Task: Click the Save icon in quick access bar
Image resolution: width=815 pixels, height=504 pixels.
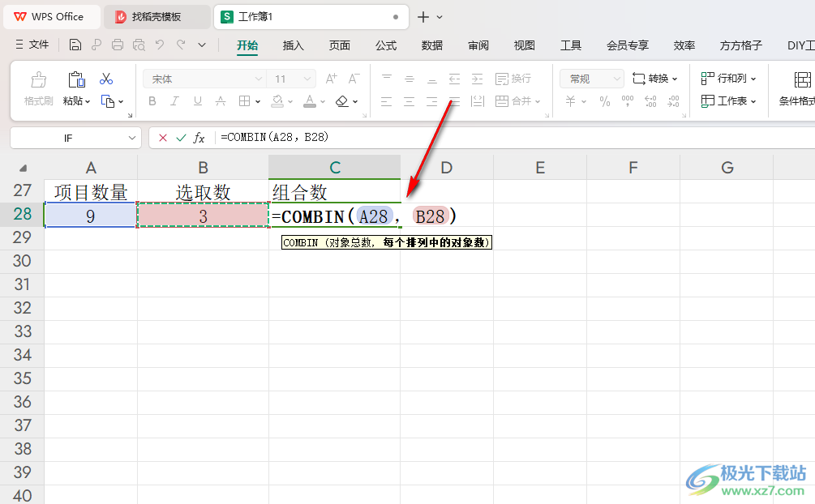Action: 75,45
